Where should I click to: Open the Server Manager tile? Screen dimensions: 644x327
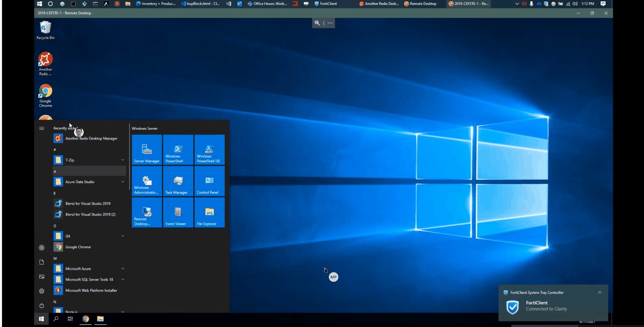pos(147,149)
